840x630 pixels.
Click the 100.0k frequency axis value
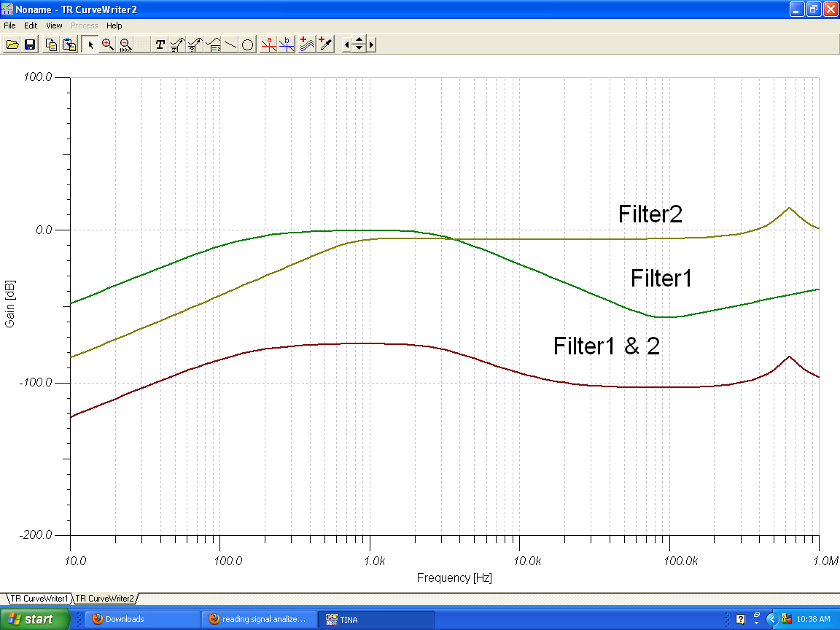681,561
